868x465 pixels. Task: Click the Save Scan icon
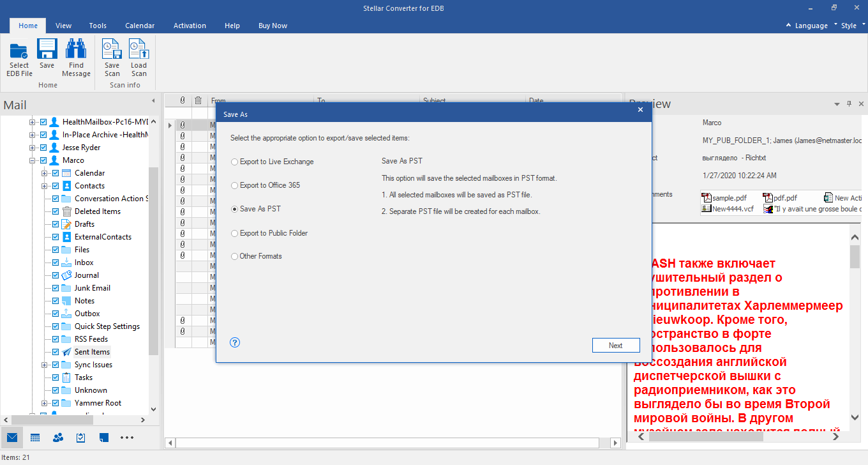click(x=112, y=50)
